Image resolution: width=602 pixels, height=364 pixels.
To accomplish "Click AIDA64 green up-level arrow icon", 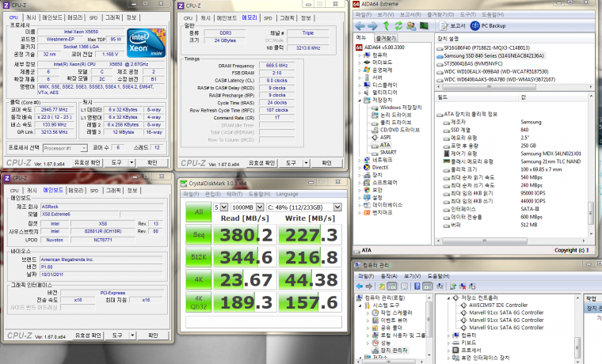I will pos(387,25).
